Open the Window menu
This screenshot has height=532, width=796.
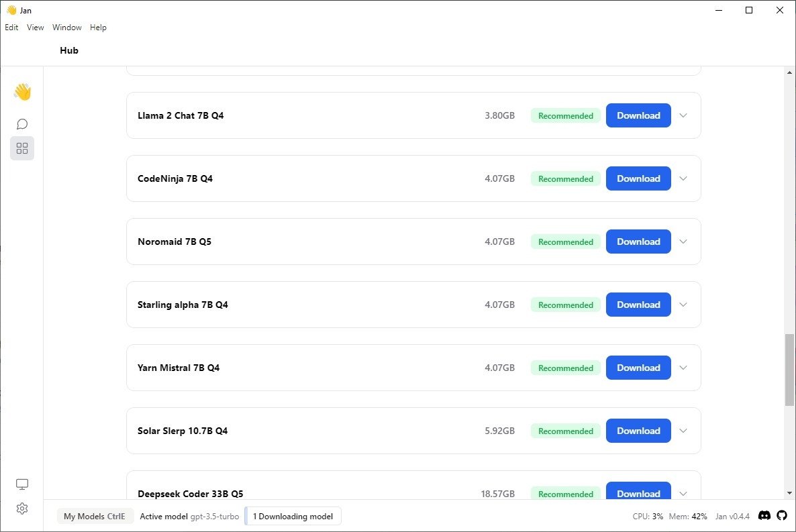click(67, 28)
